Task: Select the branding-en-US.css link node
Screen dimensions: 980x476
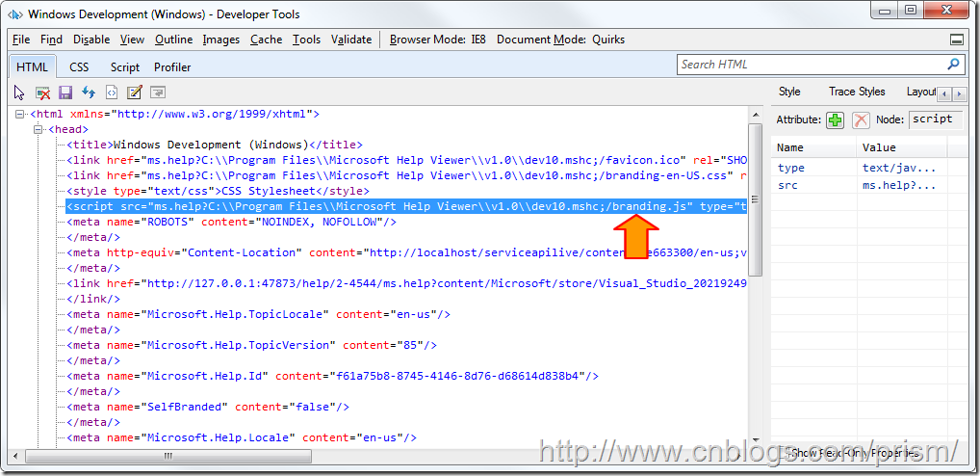Action: (x=406, y=175)
